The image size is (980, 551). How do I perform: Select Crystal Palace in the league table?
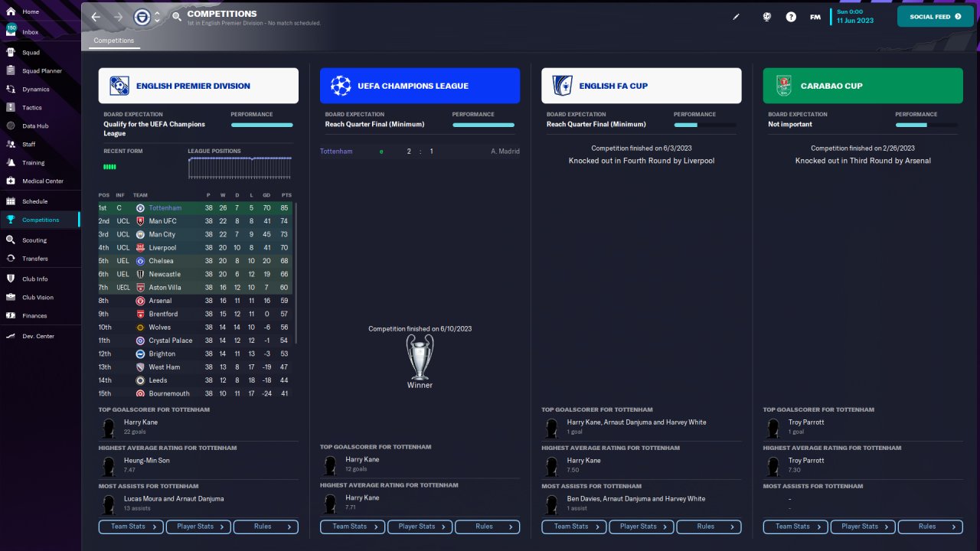pyautogui.click(x=171, y=341)
